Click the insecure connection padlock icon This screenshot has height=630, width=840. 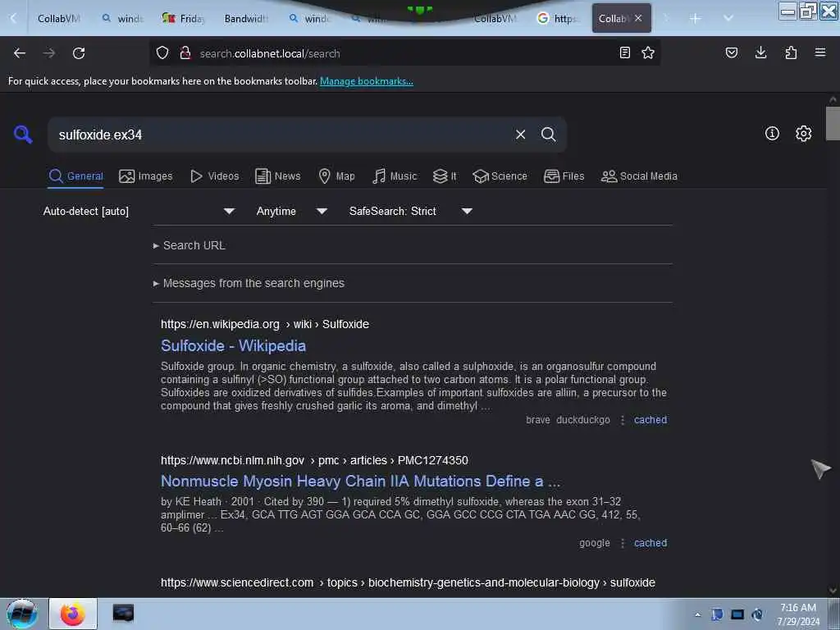185,53
